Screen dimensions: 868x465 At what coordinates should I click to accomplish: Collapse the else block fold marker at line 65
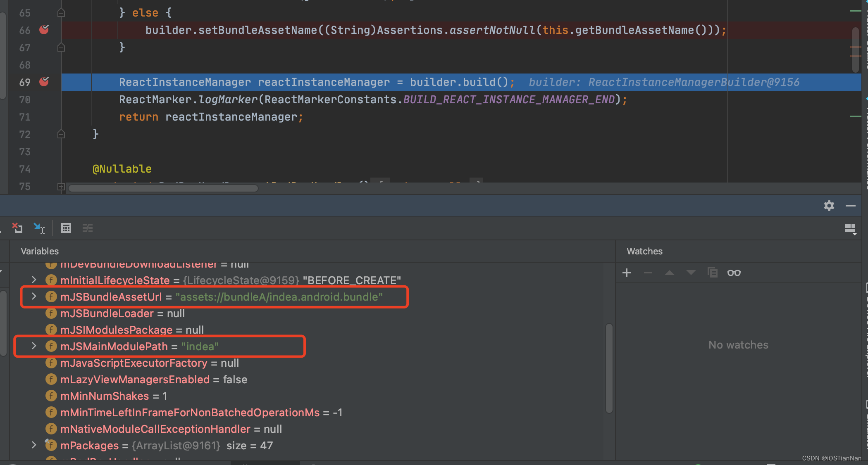pos(61,13)
